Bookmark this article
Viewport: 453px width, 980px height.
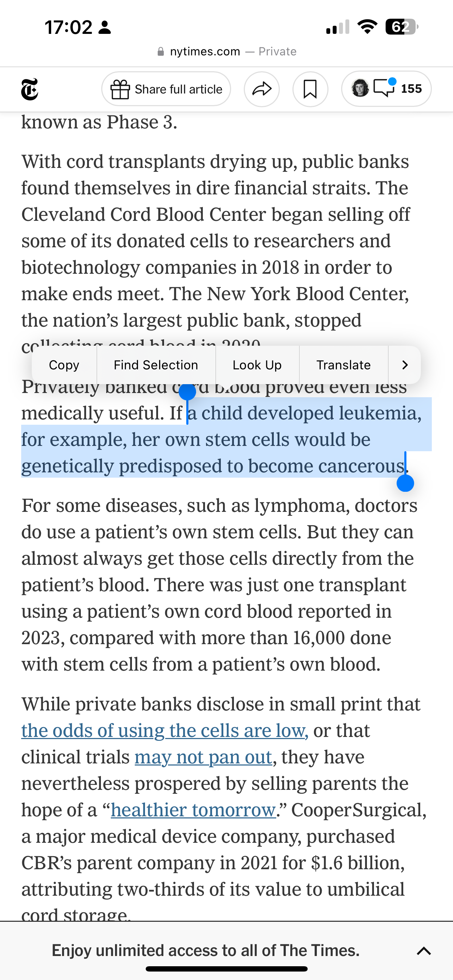click(x=310, y=89)
